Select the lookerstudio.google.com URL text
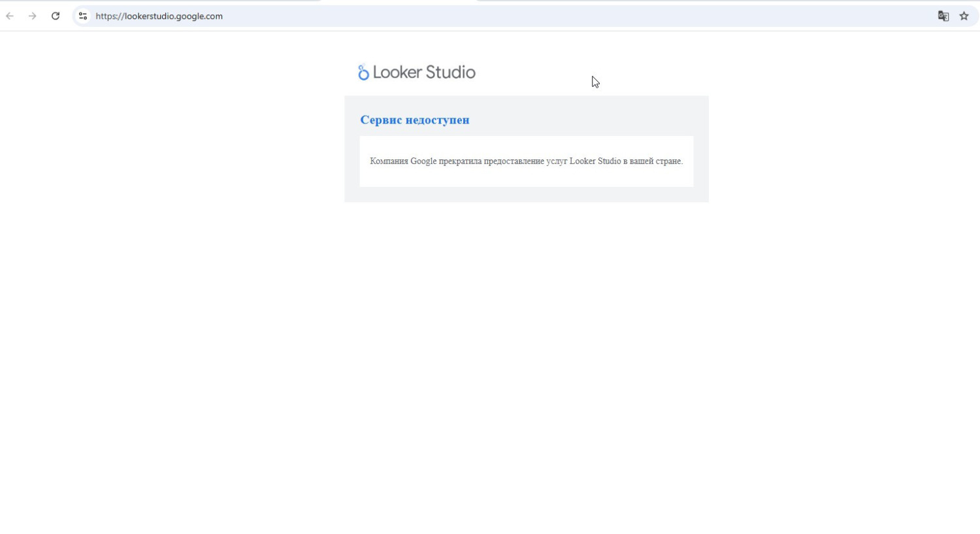This screenshot has height=534, width=980. [x=174, y=16]
